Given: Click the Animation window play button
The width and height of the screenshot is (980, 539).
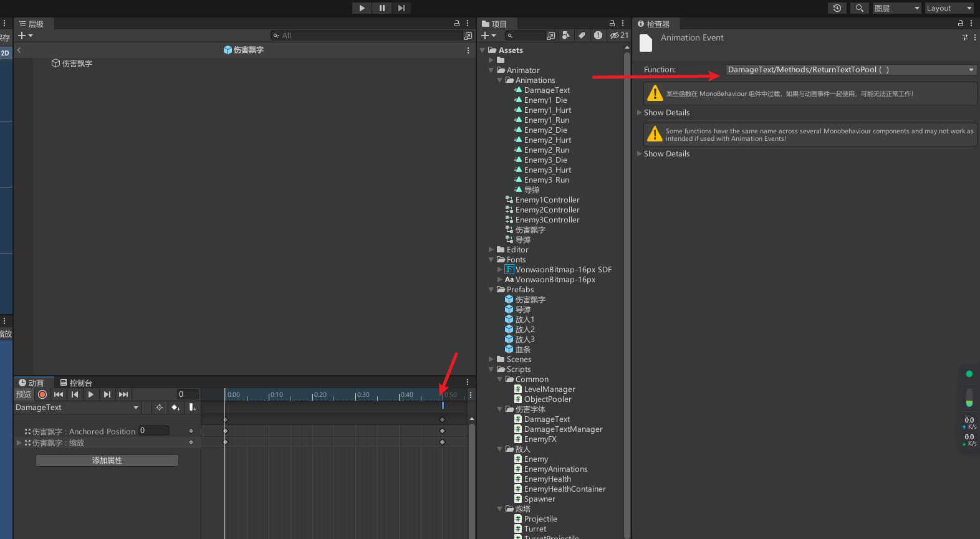Looking at the screenshot, I should pyautogui.click(x=91, y=394).
